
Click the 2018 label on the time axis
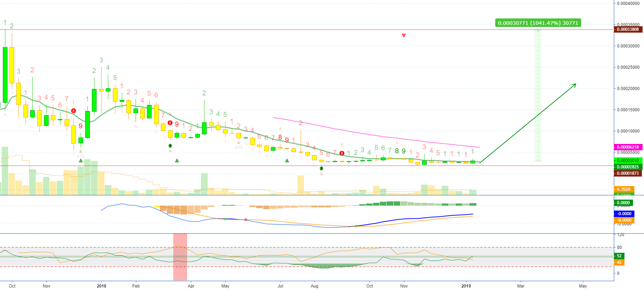click(102, 286)
